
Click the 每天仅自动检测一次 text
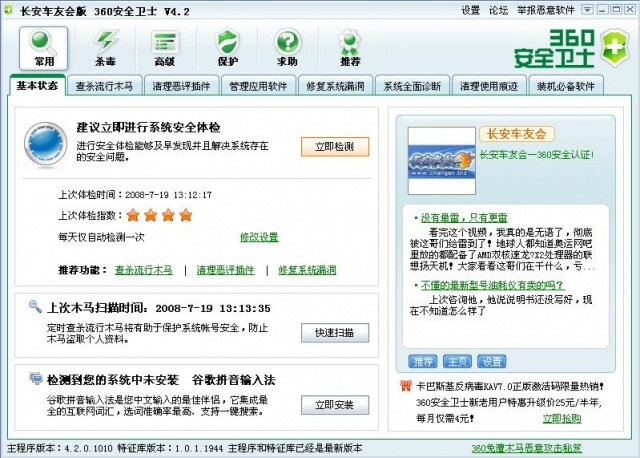101,237
